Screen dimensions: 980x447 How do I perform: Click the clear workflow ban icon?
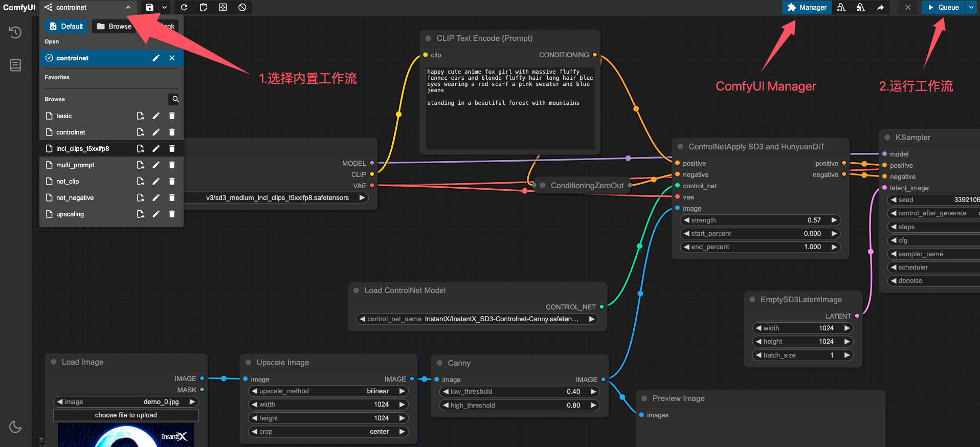(242, 7)
